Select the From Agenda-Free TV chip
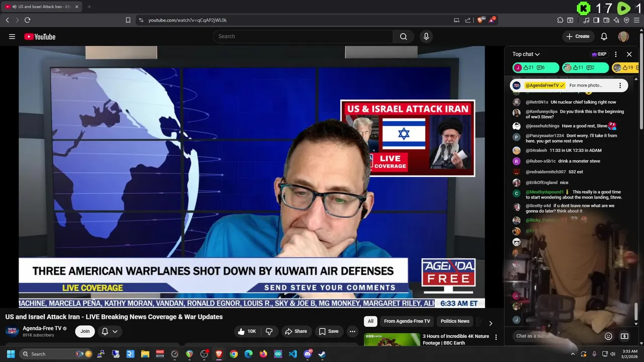644x362 pixels. (407, 321)
